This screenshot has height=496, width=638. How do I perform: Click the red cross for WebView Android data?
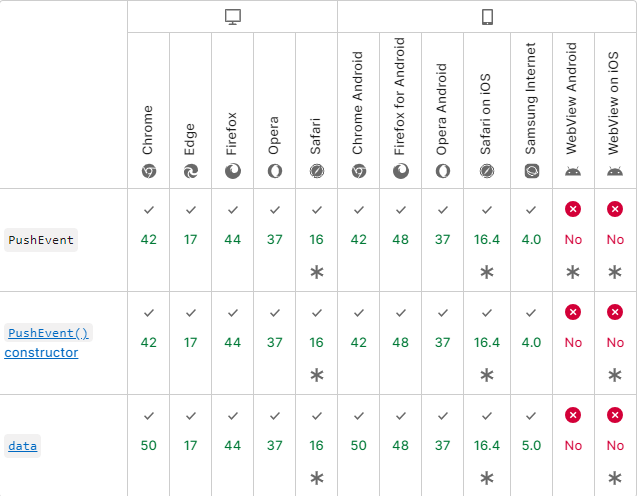point(573,415)
